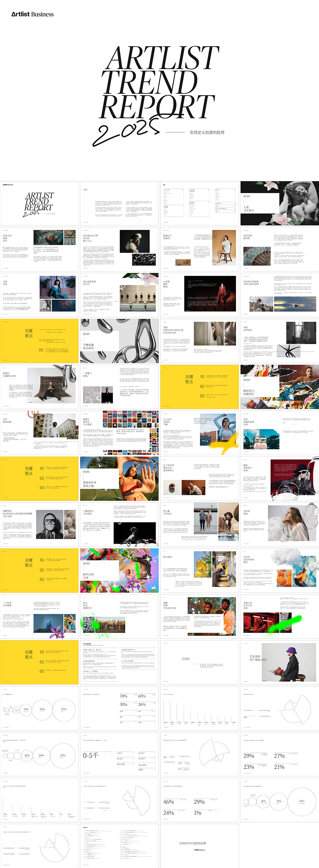The image size is (319, 868).
Task: Select the 弥合鸿沟 slide
Action: coord(200,571)
